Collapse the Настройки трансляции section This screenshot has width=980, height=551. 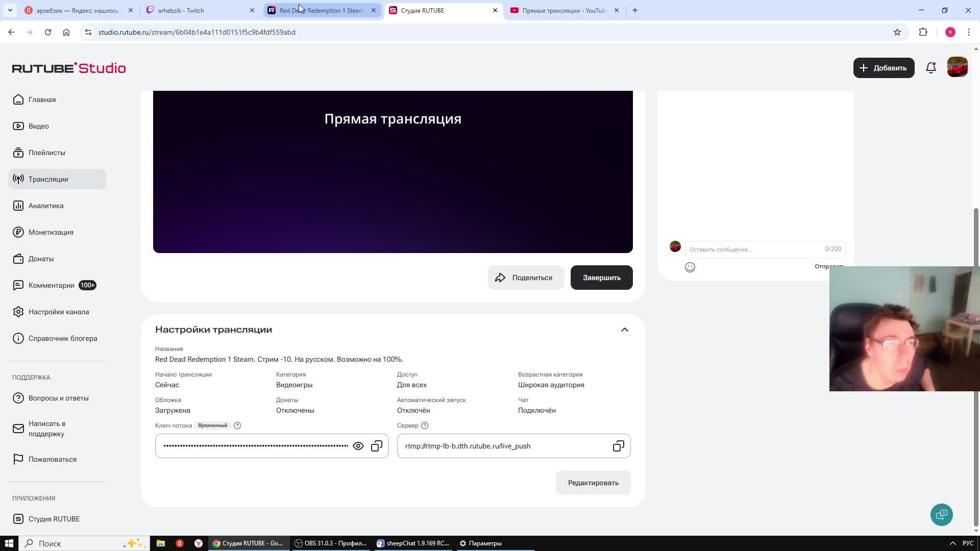(624, 329)
